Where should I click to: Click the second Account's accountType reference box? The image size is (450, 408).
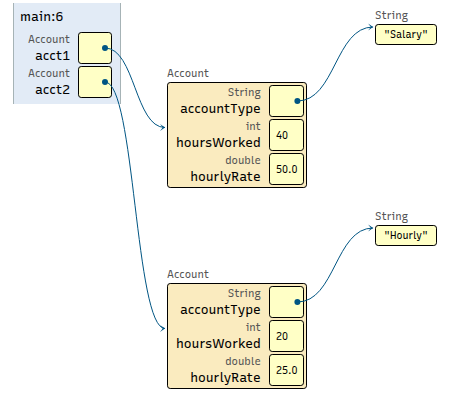click(x=286, y=302)
